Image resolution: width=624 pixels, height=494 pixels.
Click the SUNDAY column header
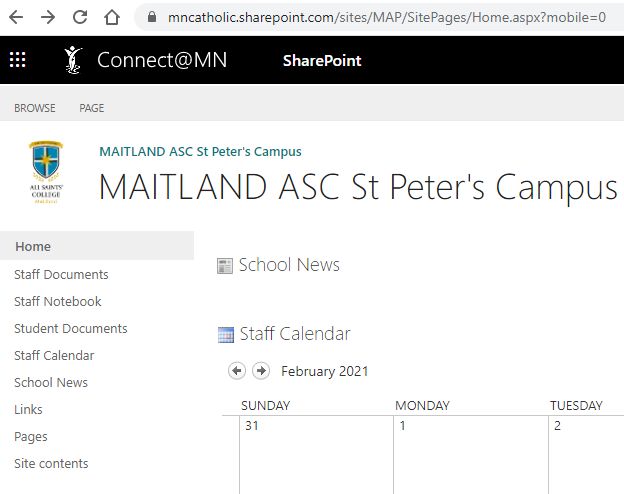[x=265, y=406]
